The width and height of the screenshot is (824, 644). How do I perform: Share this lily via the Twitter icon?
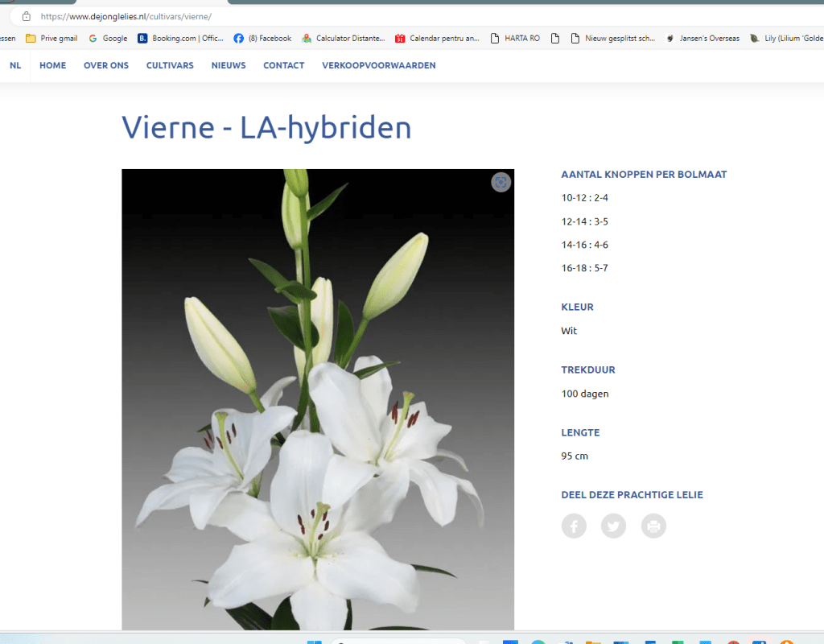pyautogui.click(x=613, y=526)
